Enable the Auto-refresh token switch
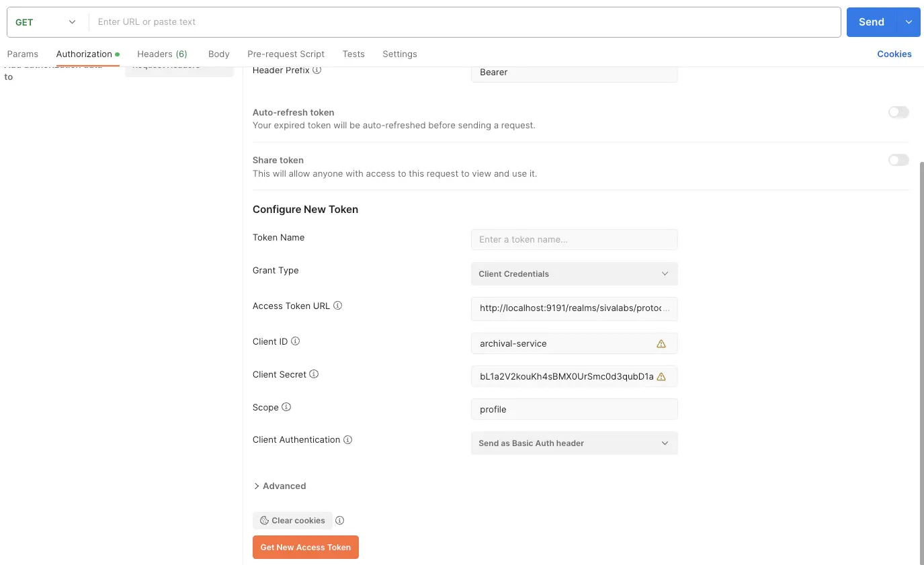 pos(898,112)
